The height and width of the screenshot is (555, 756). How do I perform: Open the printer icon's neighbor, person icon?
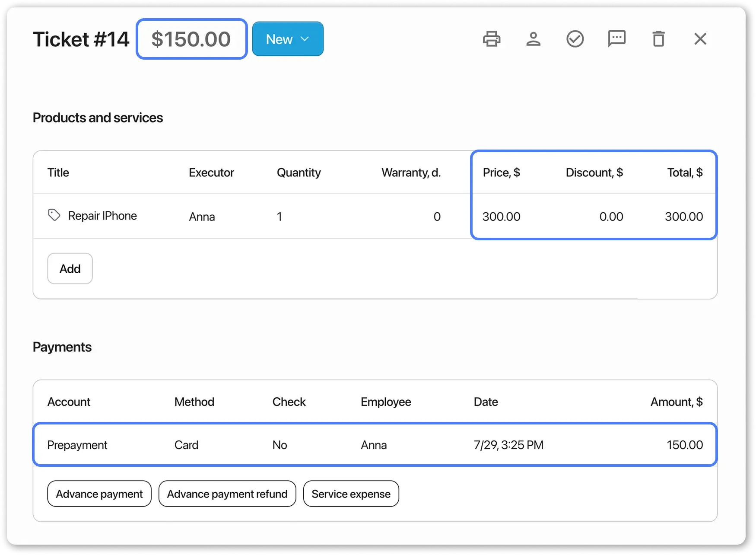533,39
